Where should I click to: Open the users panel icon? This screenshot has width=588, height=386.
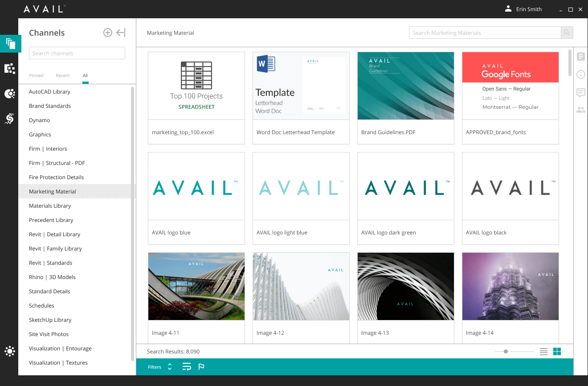[580, 110]
